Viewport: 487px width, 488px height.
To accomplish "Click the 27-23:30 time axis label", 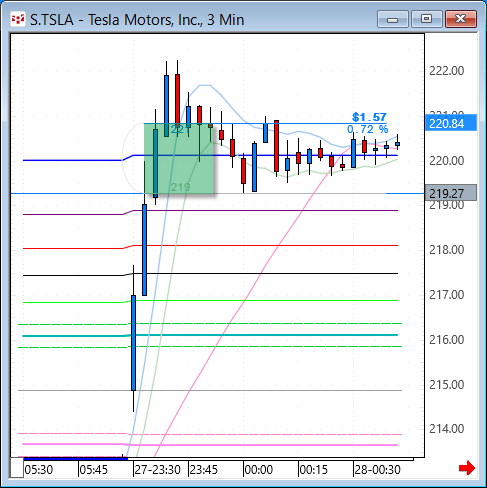I will (x=158, y=470).
